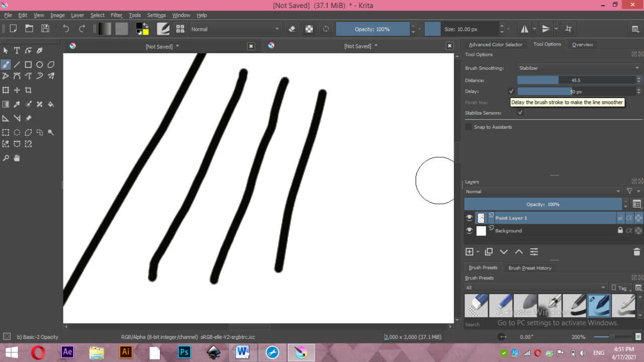Hide the Background layer

click(x=469, y=230)
